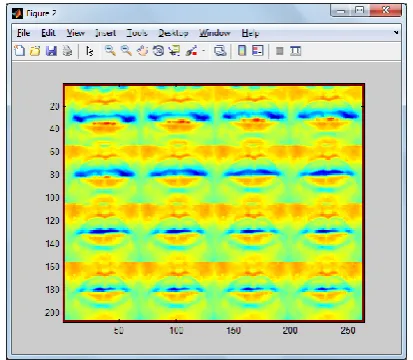Viewport: 413px width, 360px height.
Task: Print the figure with printer icon
Action: pos(67,51)
